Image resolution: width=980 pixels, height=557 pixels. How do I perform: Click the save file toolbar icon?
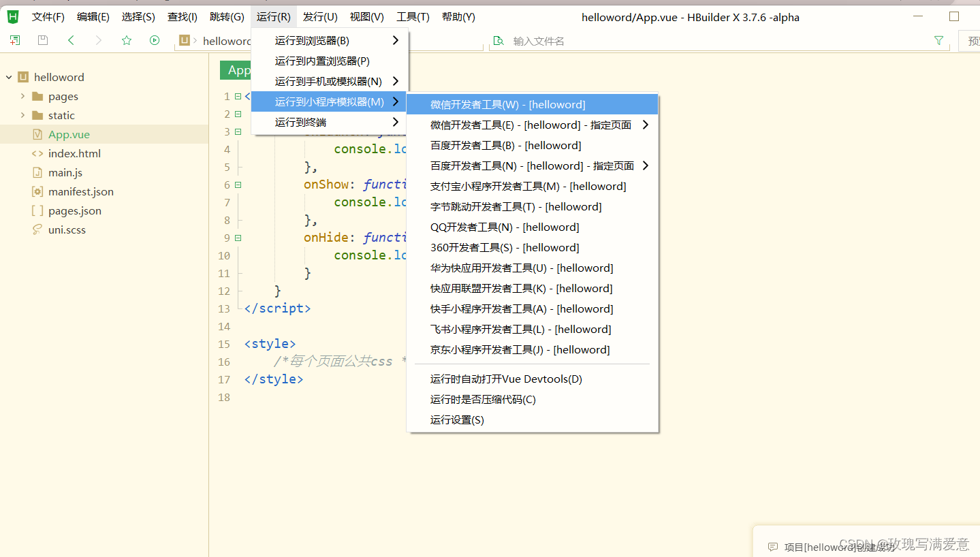43,40
